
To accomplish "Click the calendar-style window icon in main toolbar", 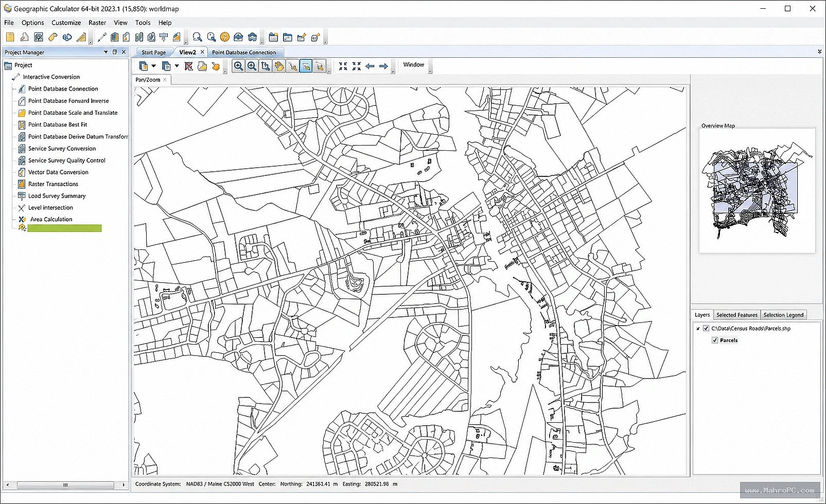I will [x=273, y=37].
